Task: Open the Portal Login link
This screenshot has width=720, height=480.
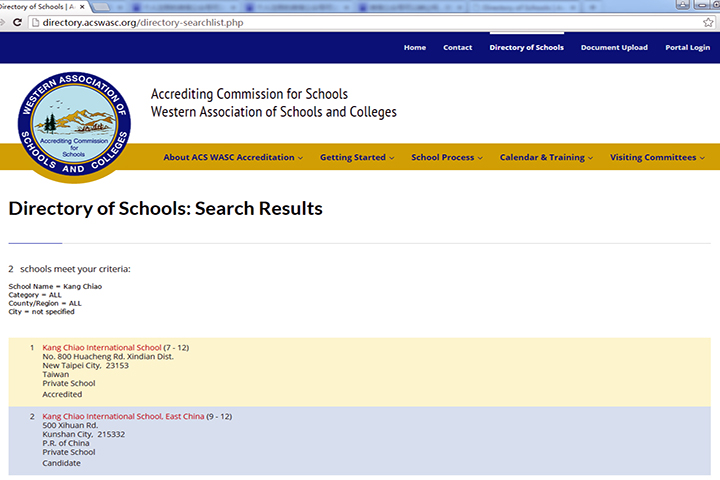Action: pyautogui.click(x=687, y=47)
